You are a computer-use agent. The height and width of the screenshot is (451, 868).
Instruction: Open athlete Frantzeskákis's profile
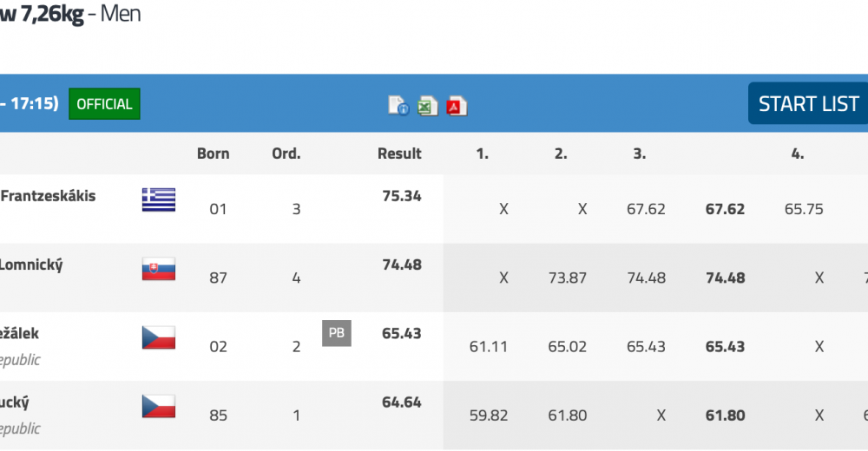(48, 196)
